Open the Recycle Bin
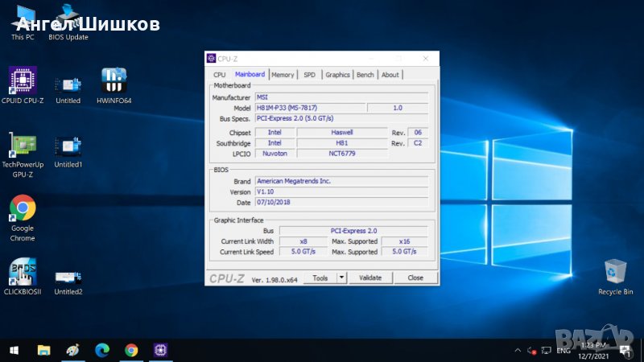 (x=615, y=273)
